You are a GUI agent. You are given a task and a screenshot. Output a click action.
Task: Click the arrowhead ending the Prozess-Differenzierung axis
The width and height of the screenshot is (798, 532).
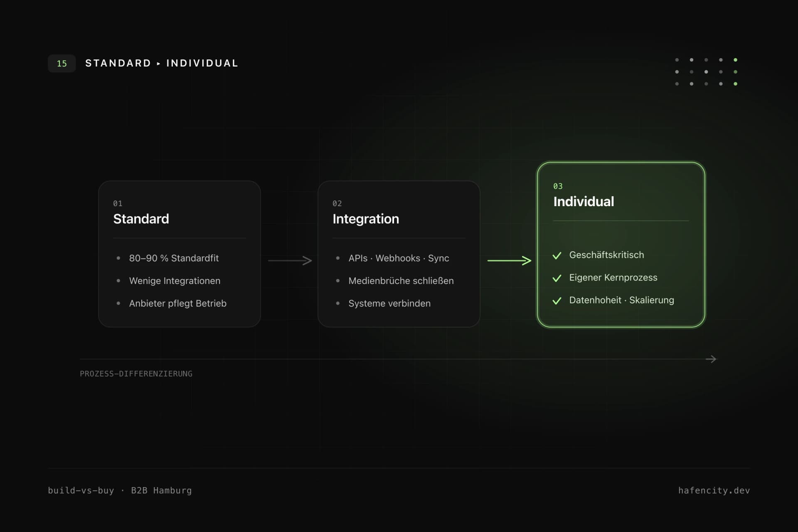(x=712, y=359)
